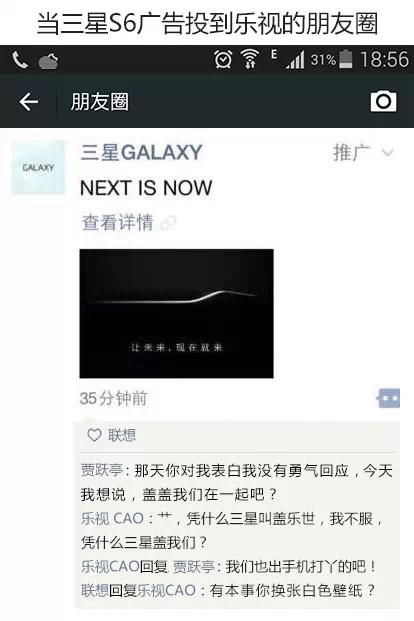Tap the 贾跃亭 commenter name
Viewport: 414px width, 621px height.
pos(102,471)
